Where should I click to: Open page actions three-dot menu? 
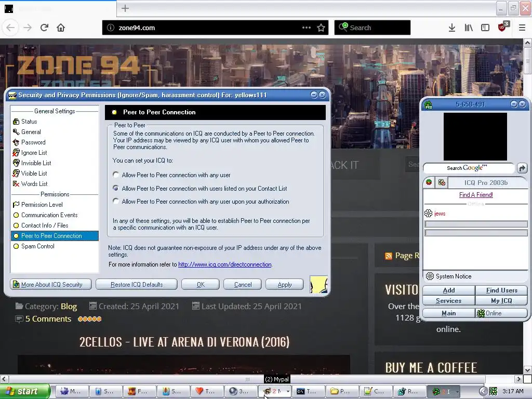pos(307,28)
